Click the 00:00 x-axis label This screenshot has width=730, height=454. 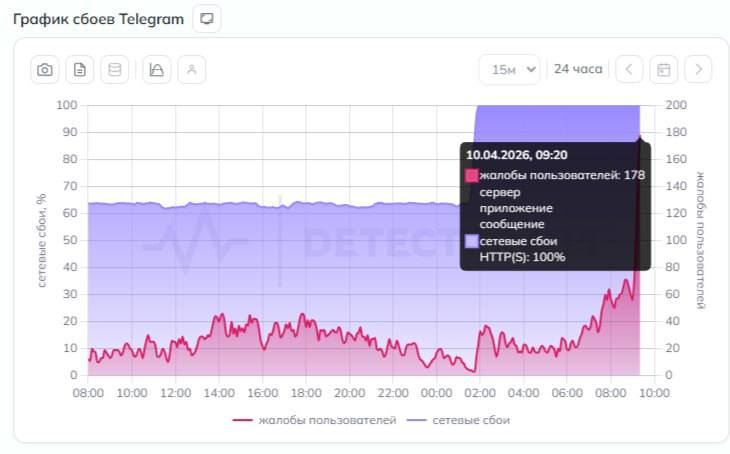coord(436,393)
